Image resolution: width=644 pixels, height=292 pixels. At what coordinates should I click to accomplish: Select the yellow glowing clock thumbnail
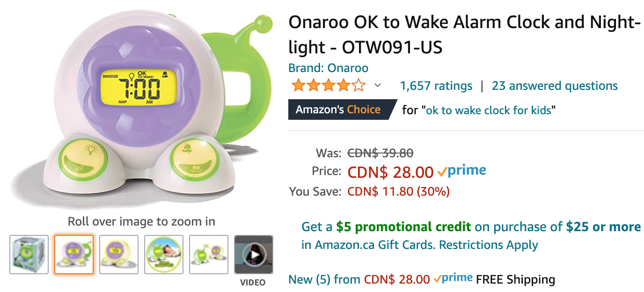(x=119, y=255)
